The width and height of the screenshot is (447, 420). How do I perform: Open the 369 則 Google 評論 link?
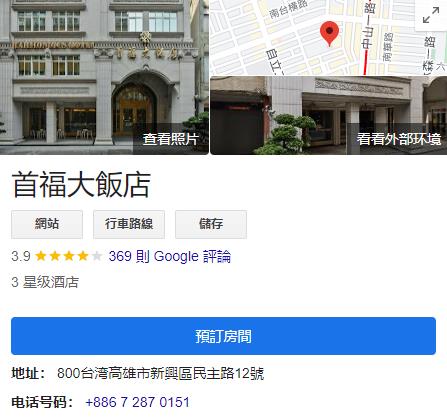[x=170, y=256]
